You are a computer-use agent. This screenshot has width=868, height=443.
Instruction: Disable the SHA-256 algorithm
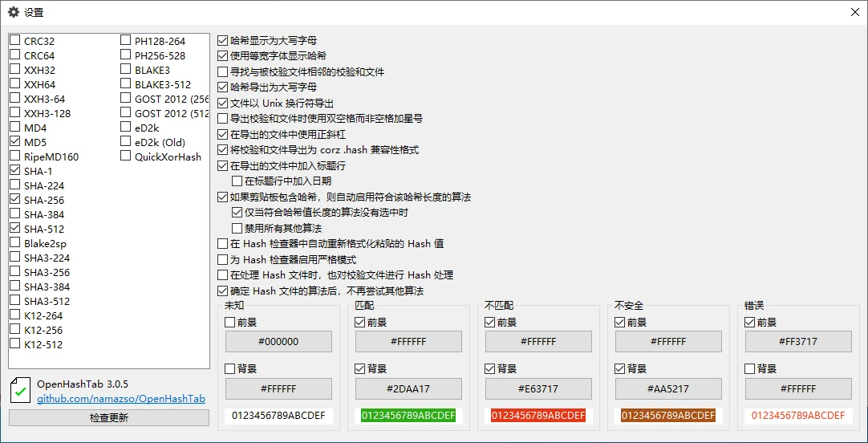click(15, 200)
